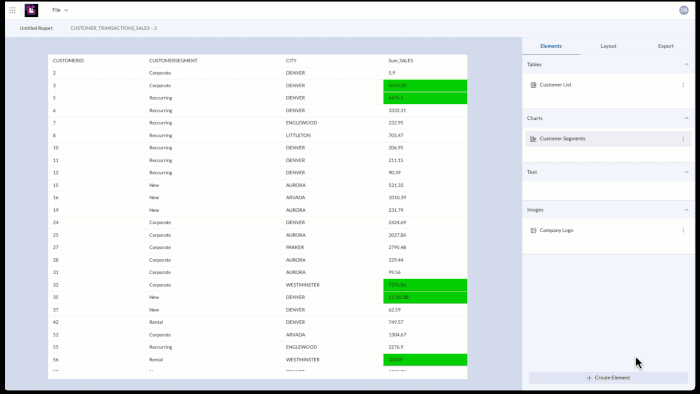Click the Untitled Report breadcrumb

click(36, 28)
